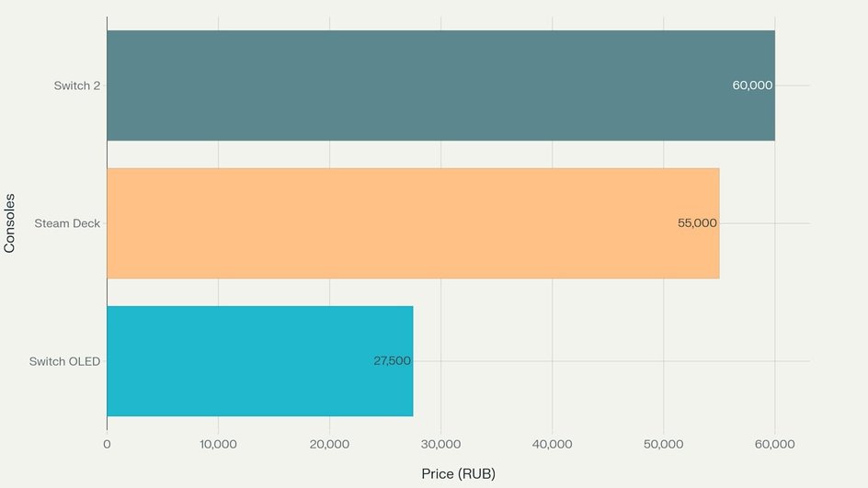Click the Price (RUB) axis title
Viewport: 868px width, 488px height.
(458, 473)
